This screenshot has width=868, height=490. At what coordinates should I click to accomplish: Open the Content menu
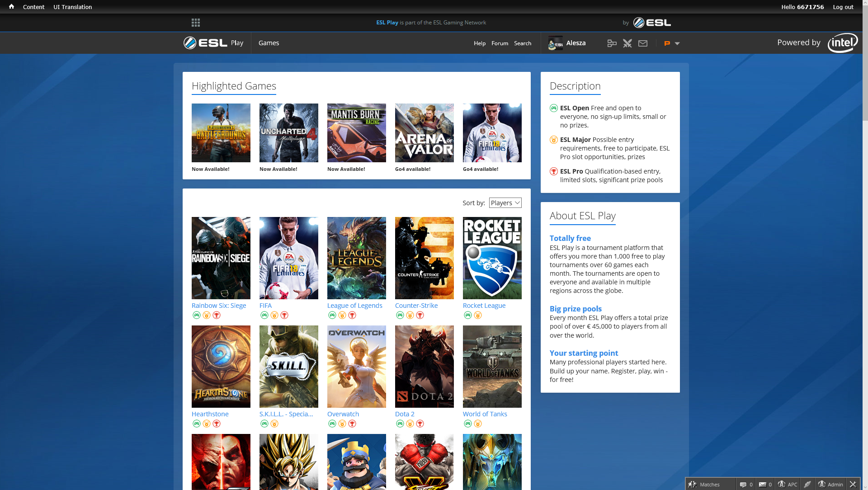[34, 7]
